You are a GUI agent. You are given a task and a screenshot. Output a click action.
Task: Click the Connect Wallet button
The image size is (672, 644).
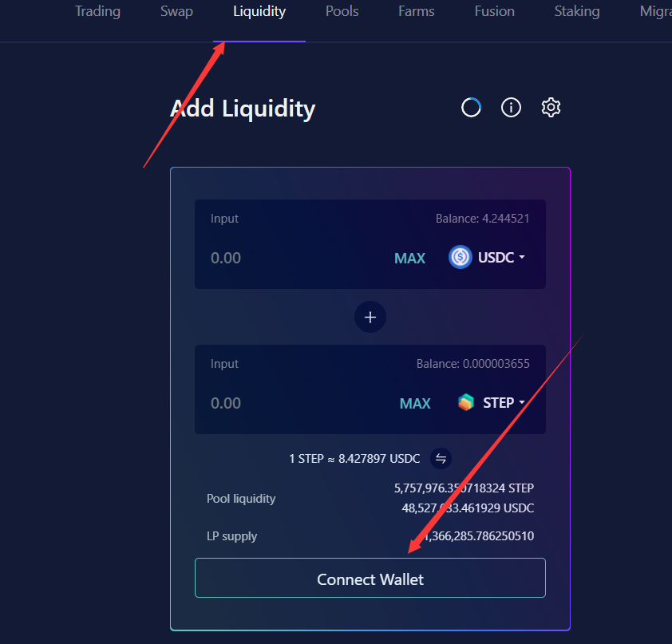pyautogui.click(x=370, y=578)
